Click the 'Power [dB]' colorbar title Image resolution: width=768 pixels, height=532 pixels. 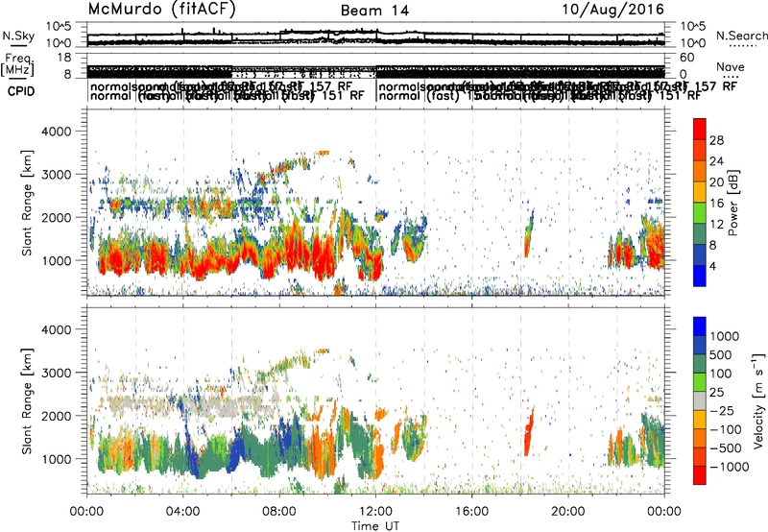pos(733,203)
